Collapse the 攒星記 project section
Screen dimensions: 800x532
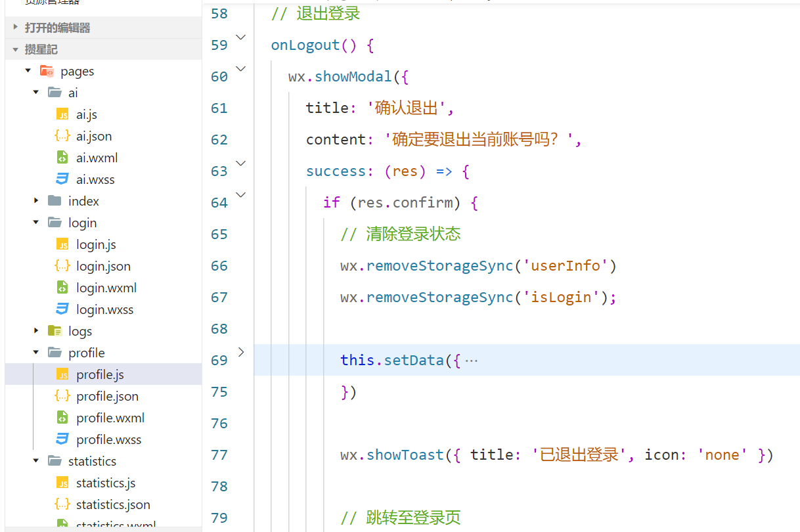[x=15, y=49]
